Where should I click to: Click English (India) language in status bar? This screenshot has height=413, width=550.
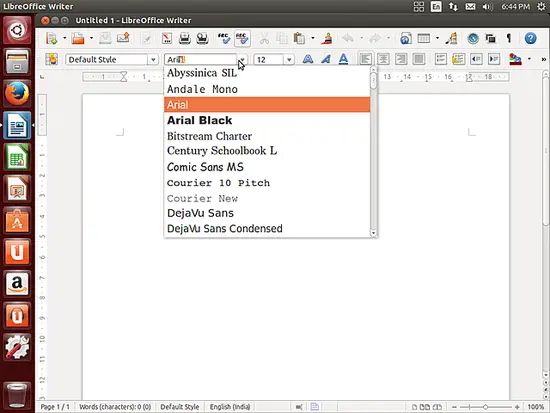pyautogui.click(x=230, y=407)
